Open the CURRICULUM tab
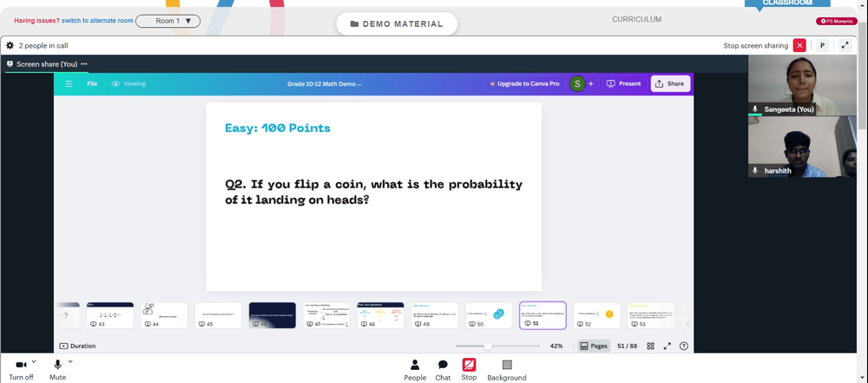 pos(636,19)
